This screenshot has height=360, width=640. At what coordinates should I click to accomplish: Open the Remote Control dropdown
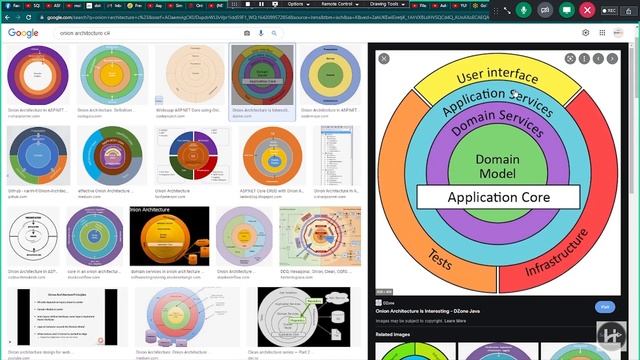340,4
